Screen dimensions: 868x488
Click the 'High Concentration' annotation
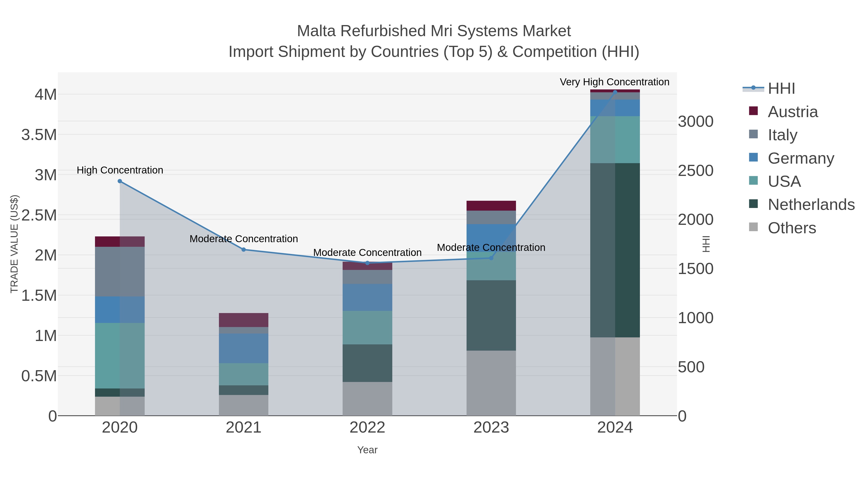[x=120, y=170]
